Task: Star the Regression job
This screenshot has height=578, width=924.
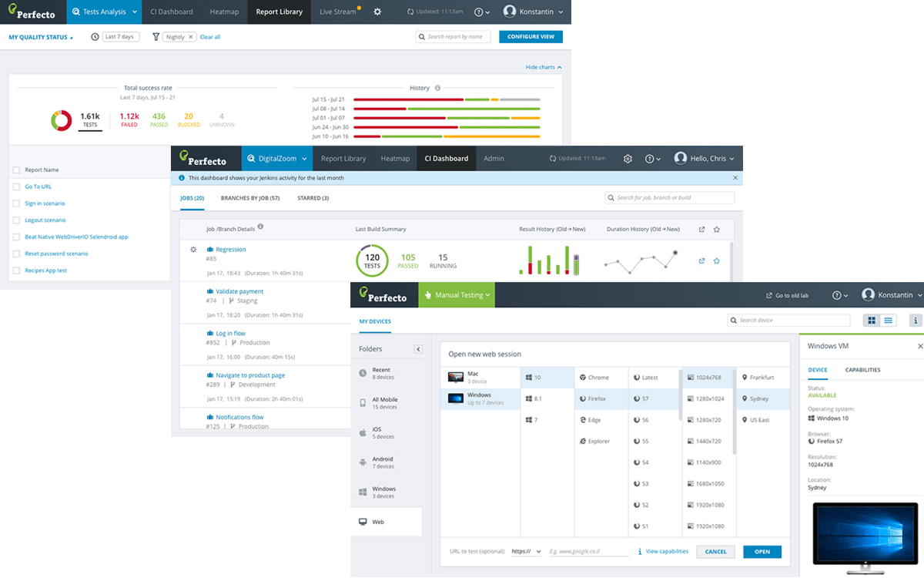Action: (x=716, y=261)
